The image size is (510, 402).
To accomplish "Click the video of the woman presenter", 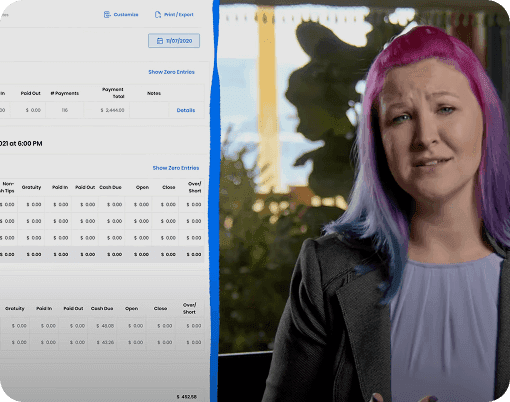I will pos(364,201).
